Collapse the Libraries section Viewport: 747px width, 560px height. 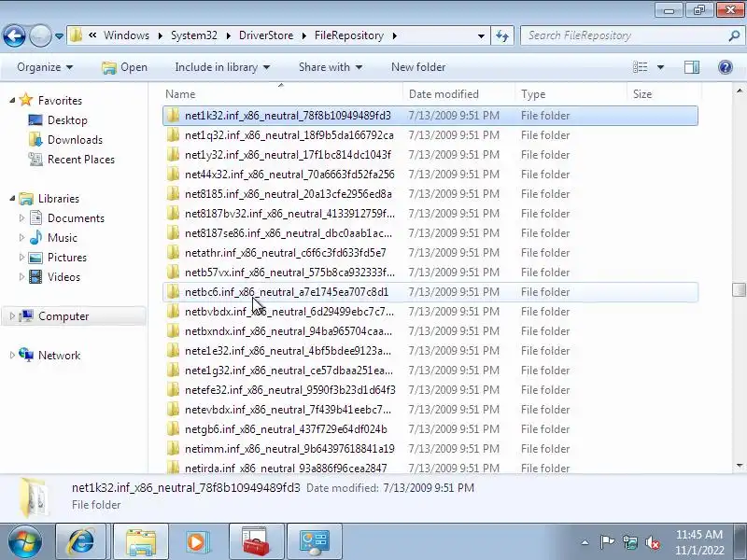(12, 198)
